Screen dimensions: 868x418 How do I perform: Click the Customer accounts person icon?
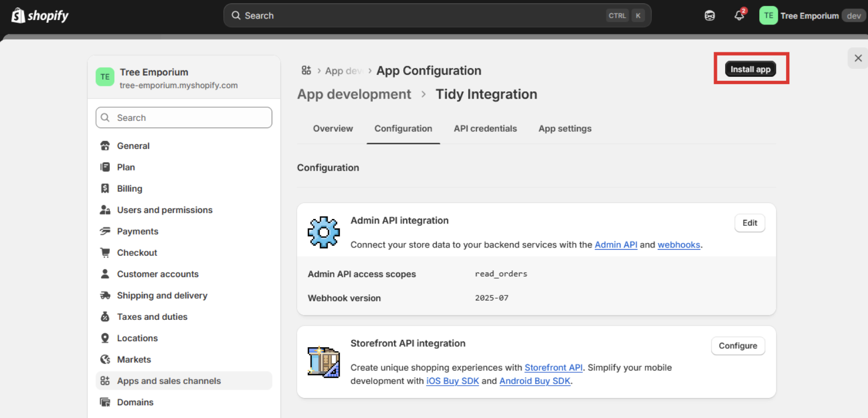105,274
